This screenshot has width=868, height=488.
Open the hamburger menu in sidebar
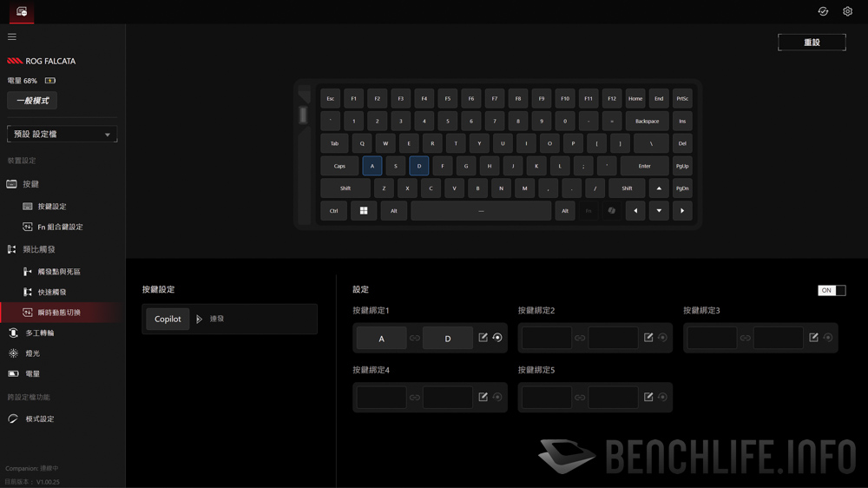click(x=11, y=36)
